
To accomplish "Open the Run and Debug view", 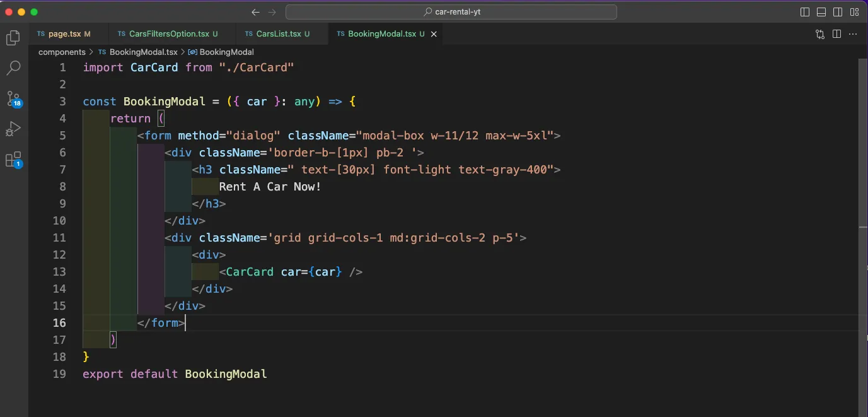I will tap(13, 129).
